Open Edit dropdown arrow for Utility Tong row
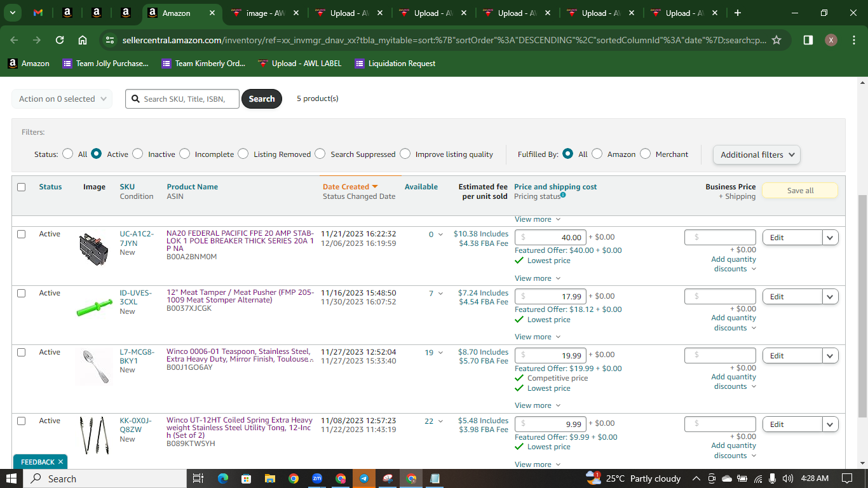868x488 pixels. [831, 424]
